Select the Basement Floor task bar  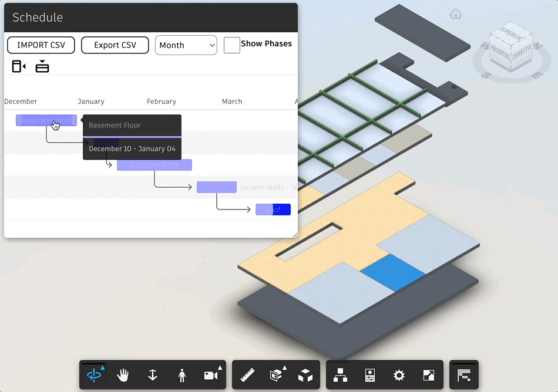46,120
